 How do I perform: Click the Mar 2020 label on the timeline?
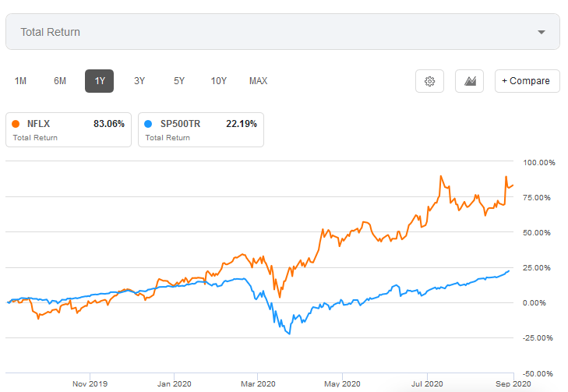coord(258,383)
